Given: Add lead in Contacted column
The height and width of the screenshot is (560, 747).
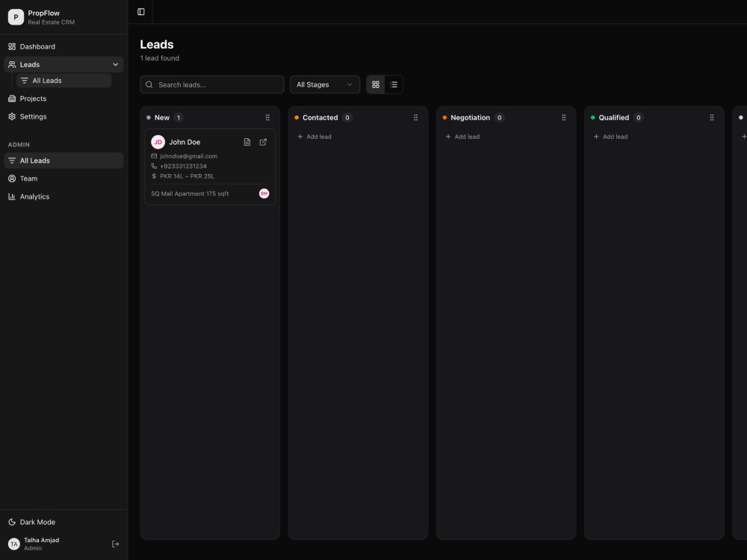Looking at the screenshot, I should click(x=314, y=137).
